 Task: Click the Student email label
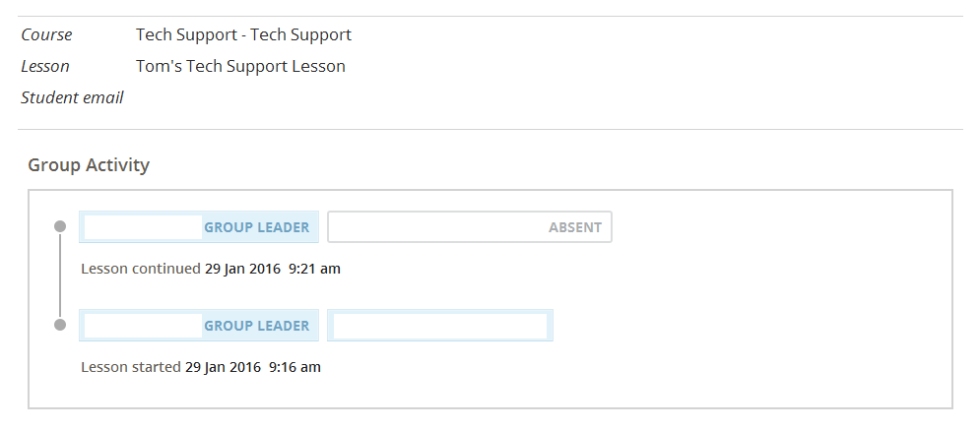[72, 97]
